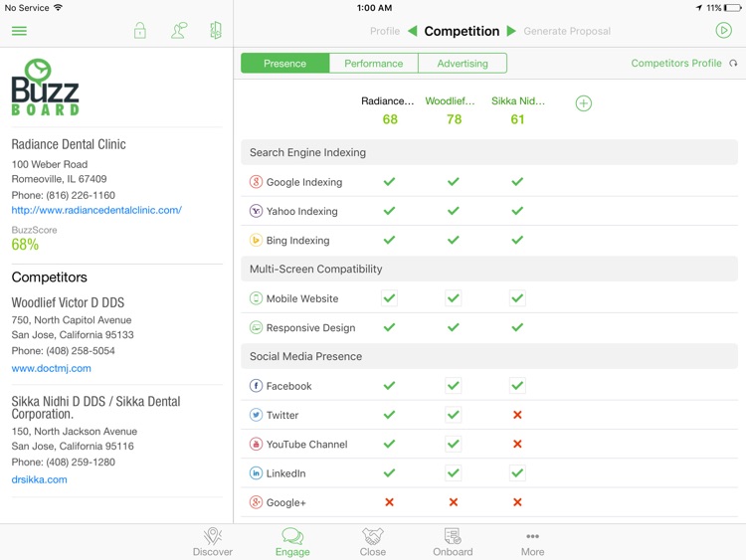The width and height of the screenshot is (746, 560).
Task: Open www.doctmj.com link
Action: pyautogui.click(x=52, y=368)
